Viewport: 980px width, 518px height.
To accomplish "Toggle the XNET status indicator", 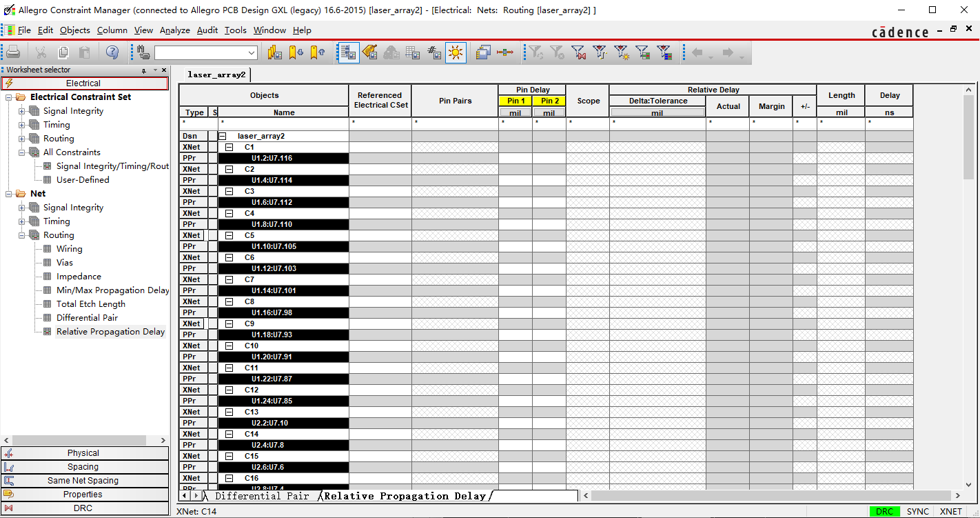I will [950, 512].
